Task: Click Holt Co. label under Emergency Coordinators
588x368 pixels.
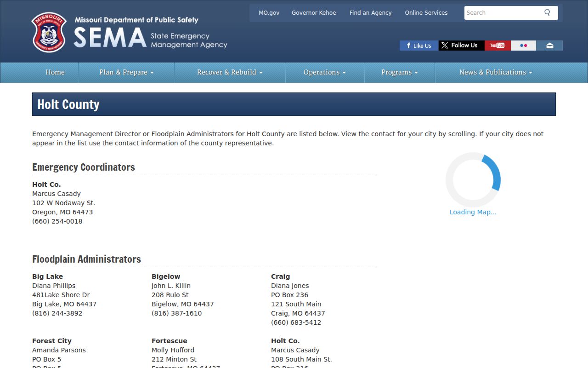Action: pos(46,184)
